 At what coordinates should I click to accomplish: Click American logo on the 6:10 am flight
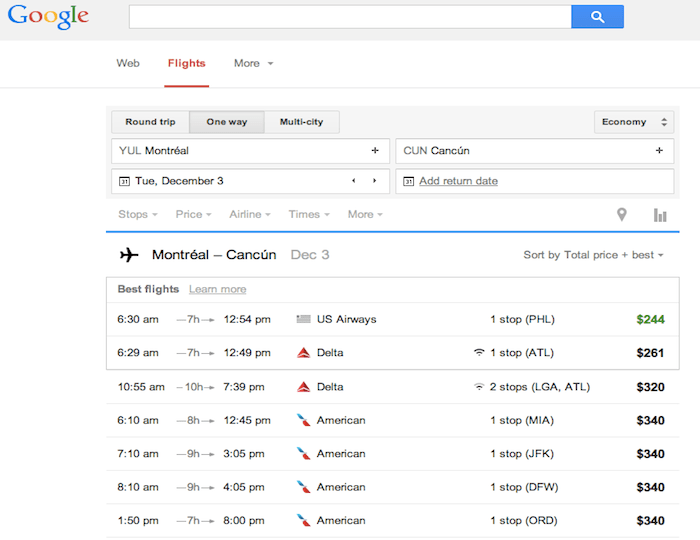pos(304,420)
